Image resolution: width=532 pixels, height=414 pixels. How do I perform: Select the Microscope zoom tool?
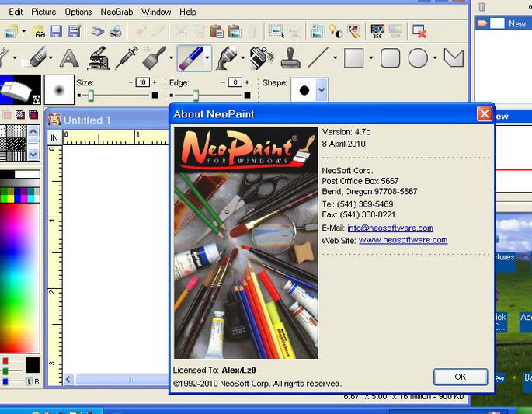coord(98,58)
